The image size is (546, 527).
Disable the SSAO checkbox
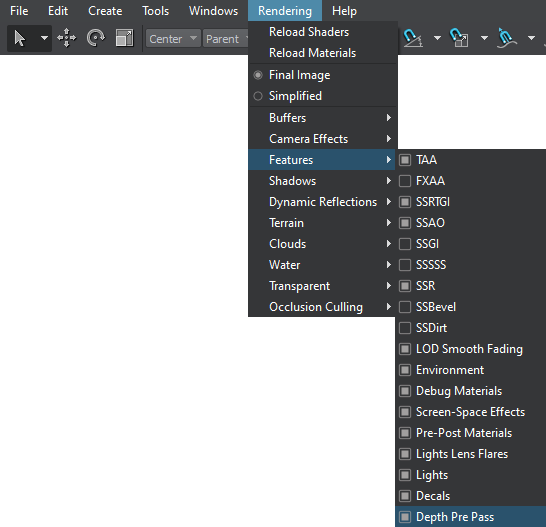pos(405,223)
